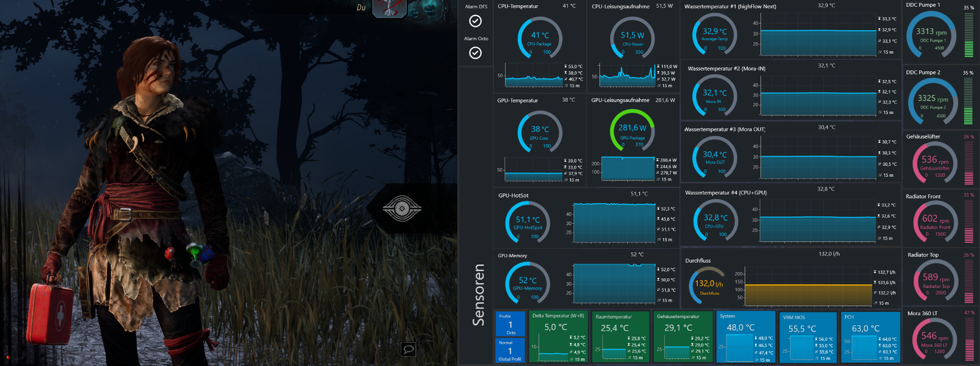Click the GPU-Memory temperature gauge
The width and height of the screenshot is (980, 366).
[528, 283]
